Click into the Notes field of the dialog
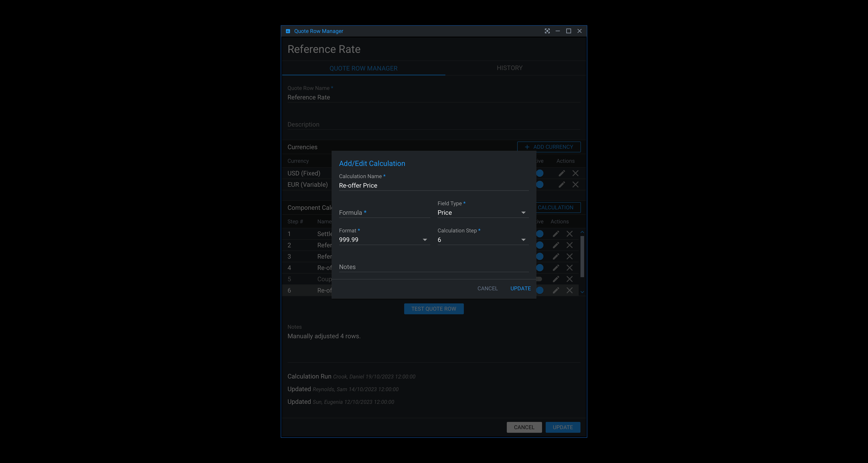Image resolution: width=868 pixels, height=463 pixels. [x=433, y=267]
